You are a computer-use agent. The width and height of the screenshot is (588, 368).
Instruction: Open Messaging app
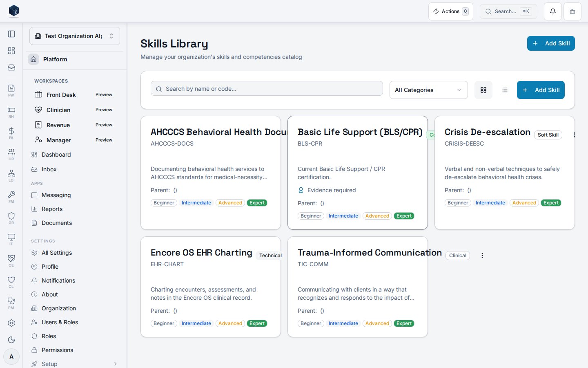(75, 195)
